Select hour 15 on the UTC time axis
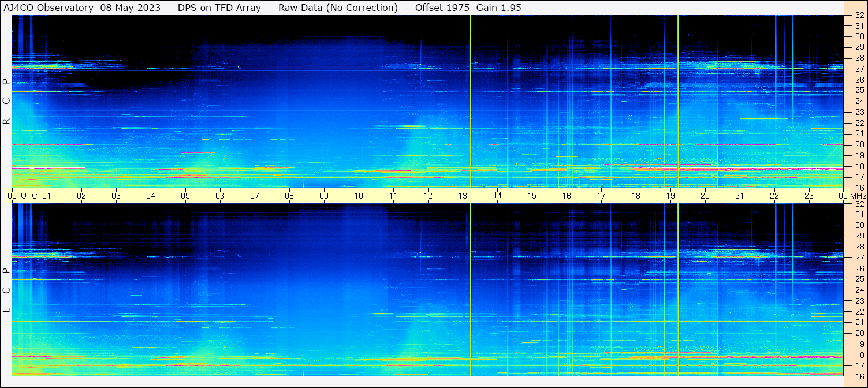The width and height of the screenshot is (868, 388). click(532, 196)
